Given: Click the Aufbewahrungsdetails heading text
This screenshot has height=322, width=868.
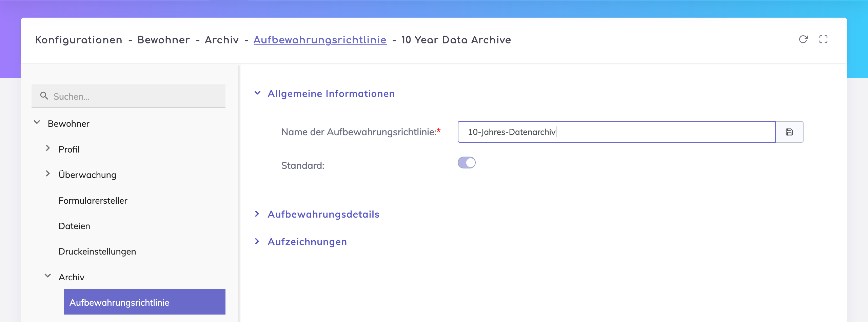Looking at the screenshot, I should point(323,214).
